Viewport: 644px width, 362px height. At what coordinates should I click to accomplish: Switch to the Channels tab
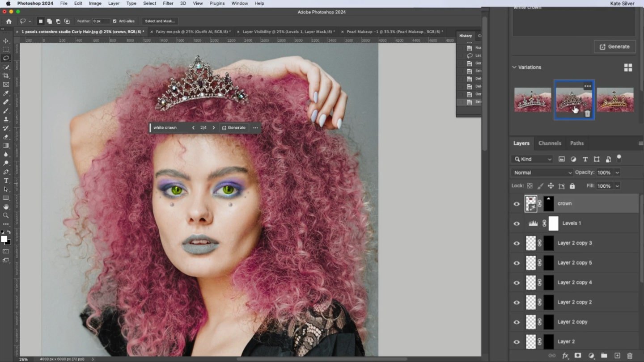click(550, 143)
